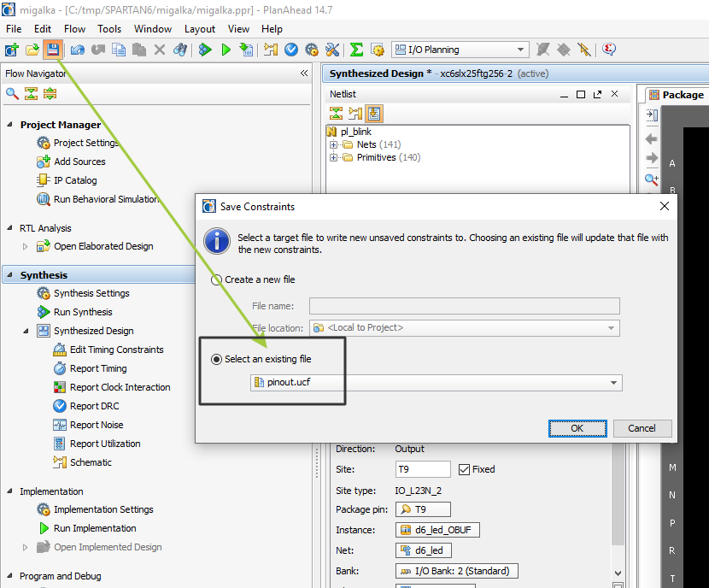
Task: Click the Package pin T9 field
Action: 423,509
